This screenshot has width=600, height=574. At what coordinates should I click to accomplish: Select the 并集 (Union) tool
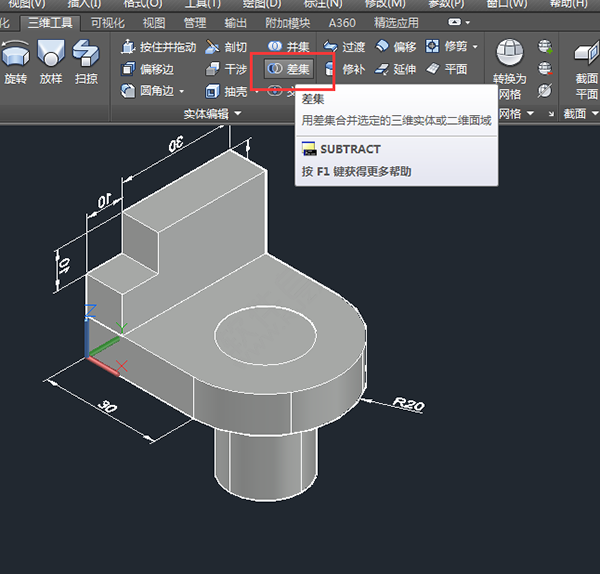point(289,47)
